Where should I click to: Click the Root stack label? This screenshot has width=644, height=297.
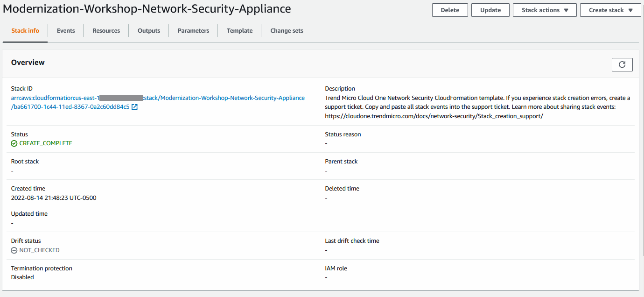(x=25, y=162)
